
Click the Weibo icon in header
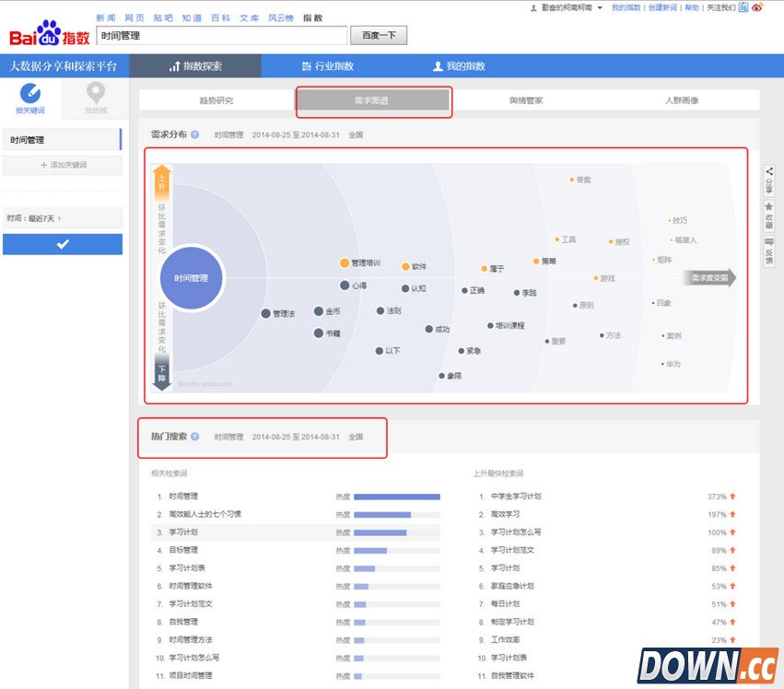tap(757, 7)
